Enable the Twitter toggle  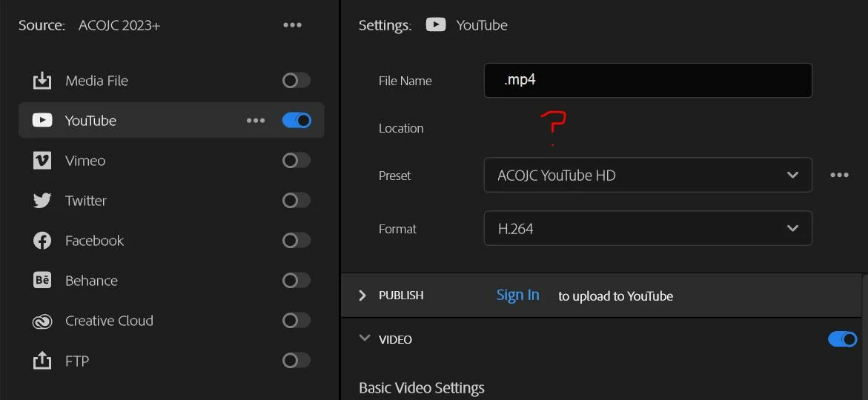coord(296,200)
